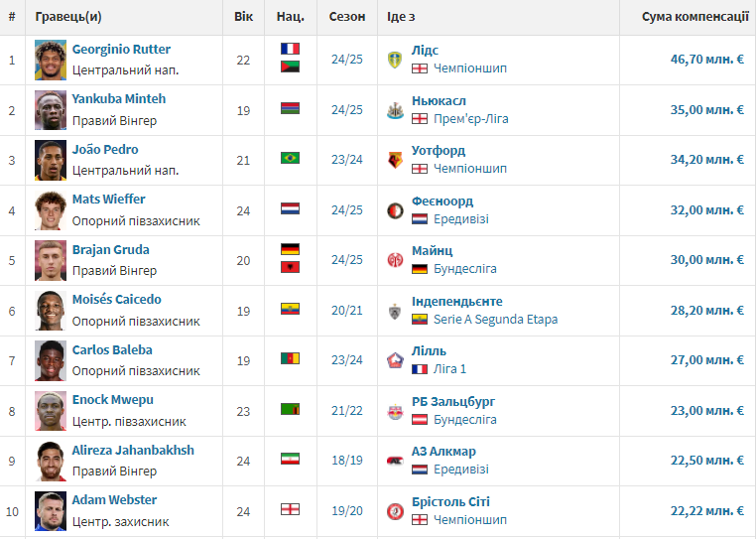Open Moisés Caicedo player profile link
Image resolution: width=756 pixels, height=539 pixels.
pyautogui.click(x=117, y=299)
